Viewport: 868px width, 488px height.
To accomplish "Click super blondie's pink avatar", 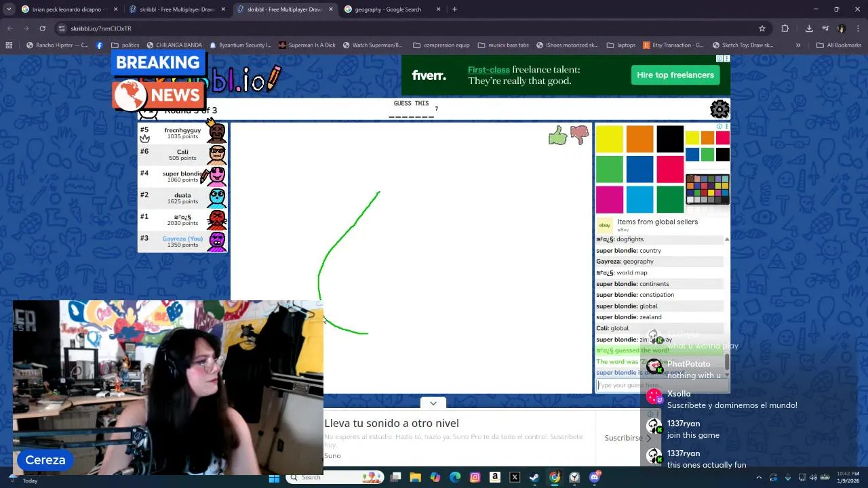I will pos(217,176).
